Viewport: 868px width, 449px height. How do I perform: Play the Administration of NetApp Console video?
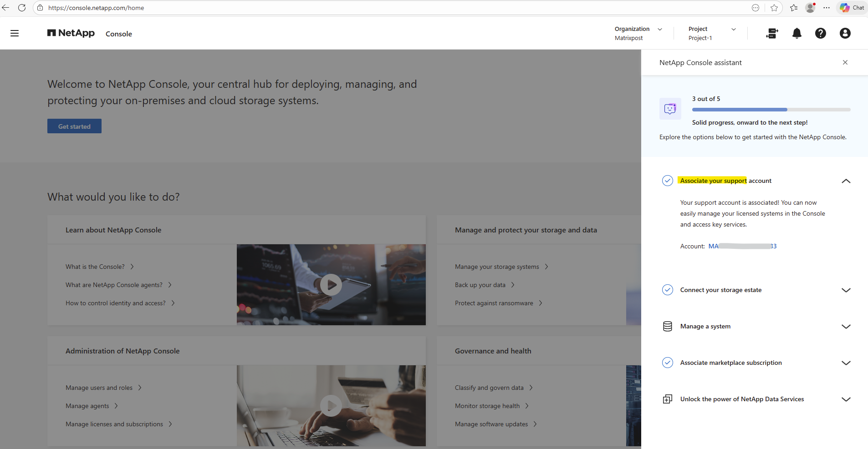click(x=331, y=406)
